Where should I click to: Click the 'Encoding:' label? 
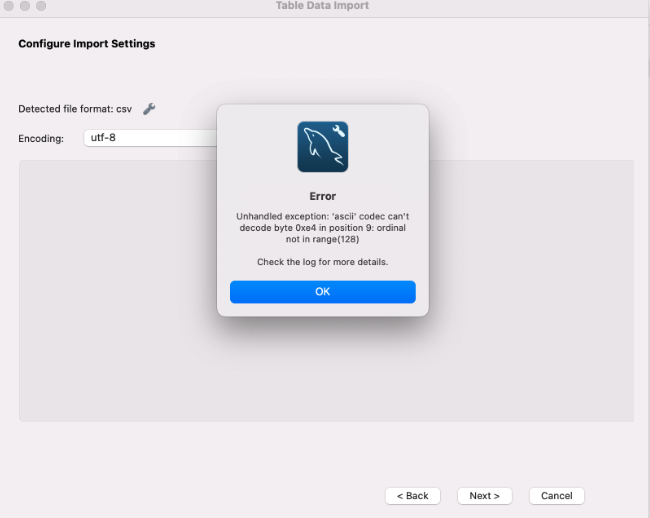coord(41,138)
